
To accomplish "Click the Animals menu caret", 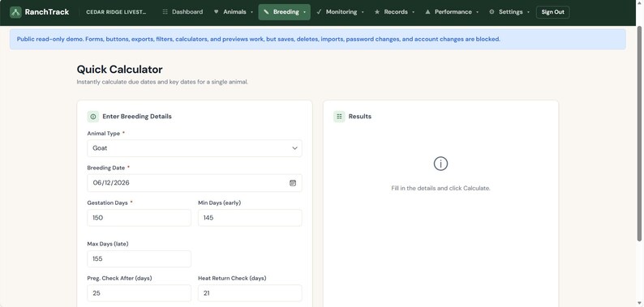I will (251, 12).
